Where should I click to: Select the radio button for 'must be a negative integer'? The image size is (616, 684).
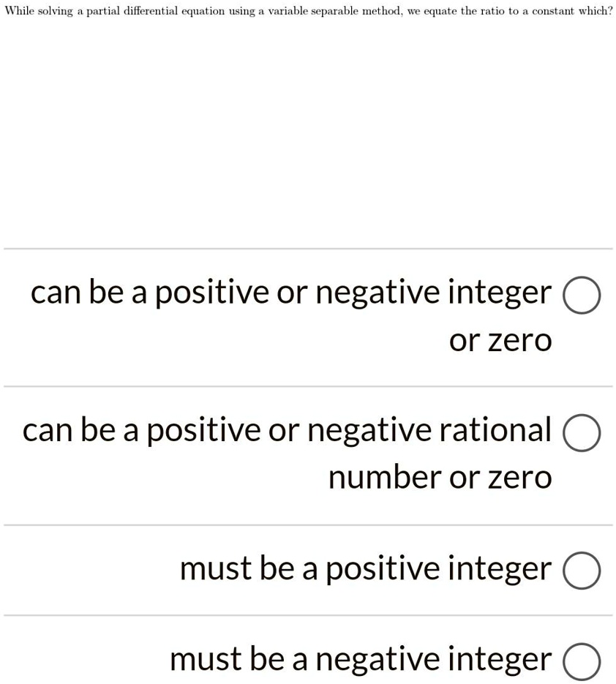582,659
